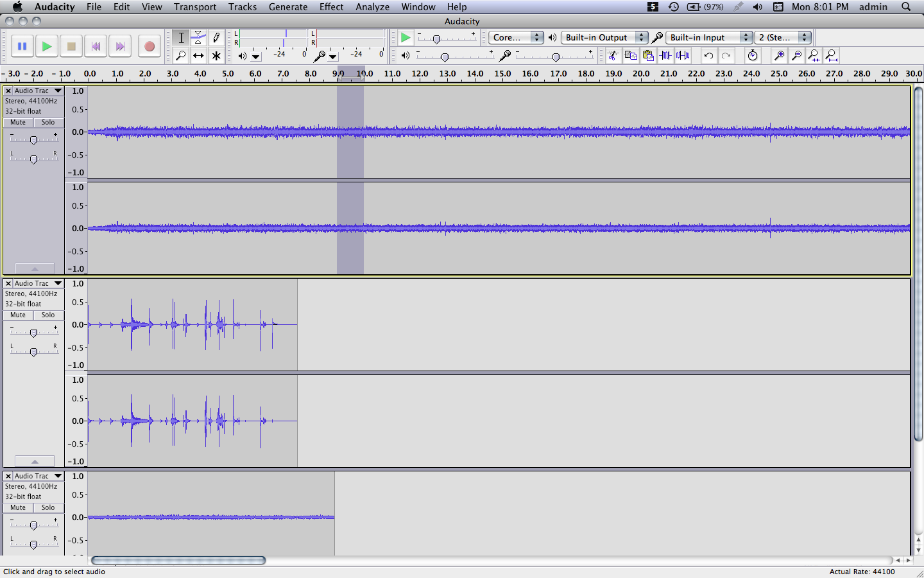Click the timeline ruler at 15.0 seconds
This screenshot has height=578, width=924.
[502, 74]
